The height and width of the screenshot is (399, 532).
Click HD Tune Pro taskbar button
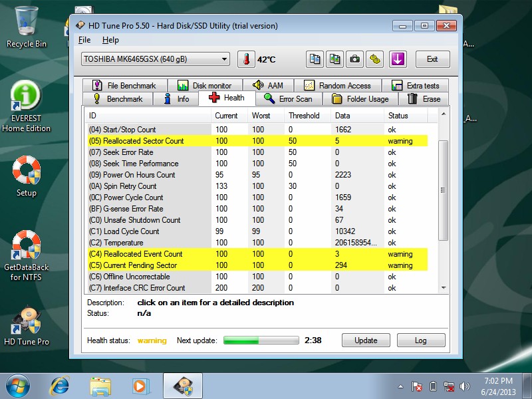tap(183, 386)
